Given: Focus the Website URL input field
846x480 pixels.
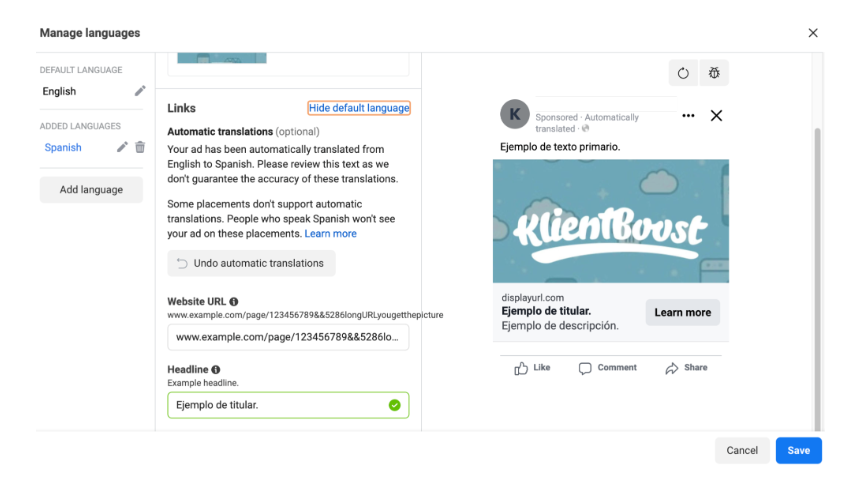Looking at the screenshot, I should [288, 337].
